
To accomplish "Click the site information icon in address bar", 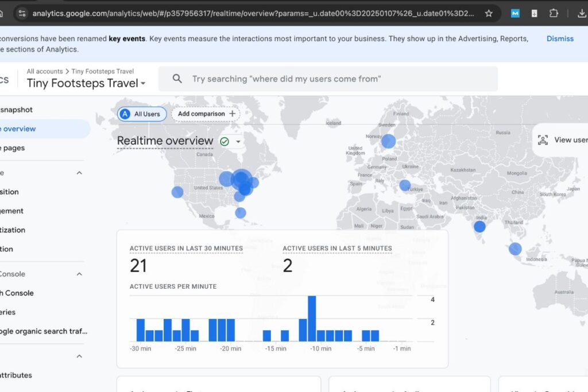I will [21, 13].
